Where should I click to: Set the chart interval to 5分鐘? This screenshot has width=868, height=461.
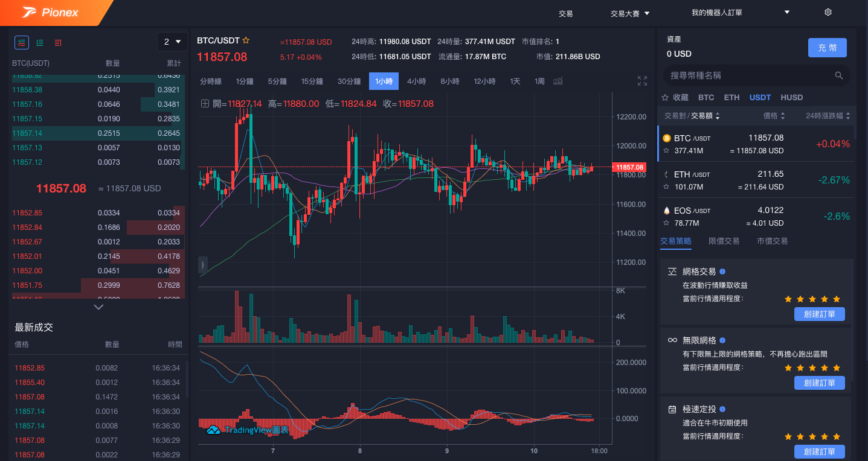point(277,81)
